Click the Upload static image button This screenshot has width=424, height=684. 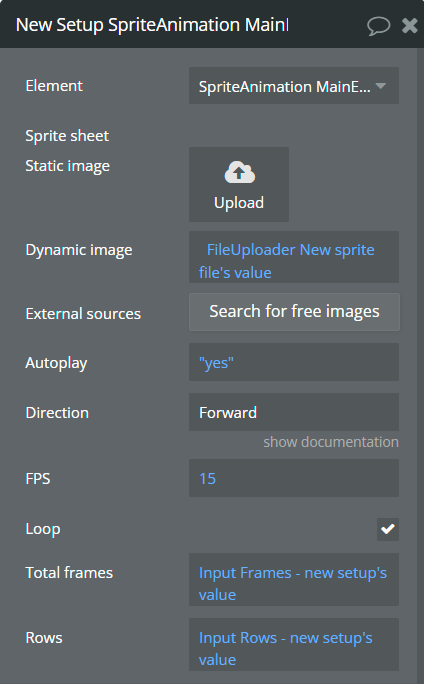pyautogui.click(x=239, y=184)
